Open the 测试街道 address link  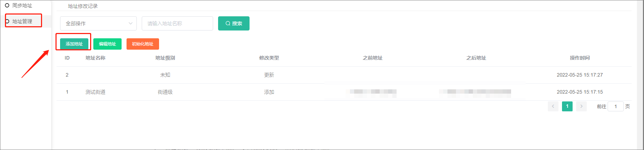pyautogui.click(x=95, y=92)
